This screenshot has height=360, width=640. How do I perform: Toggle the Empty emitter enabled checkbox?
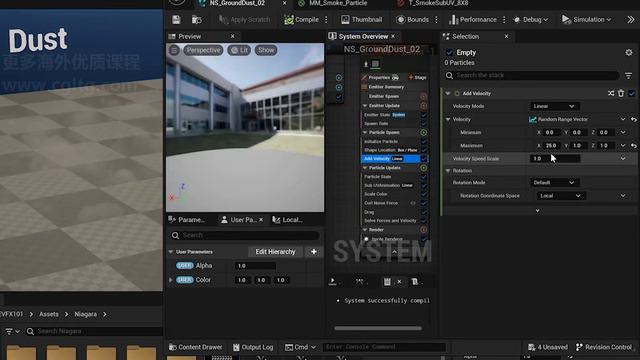449,52
